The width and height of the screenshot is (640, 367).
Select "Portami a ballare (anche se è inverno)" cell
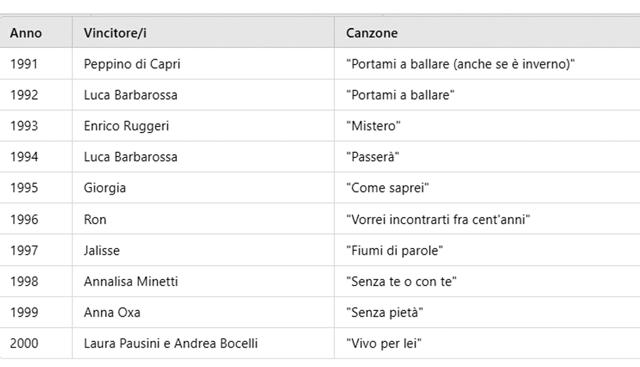coord(487,64)
